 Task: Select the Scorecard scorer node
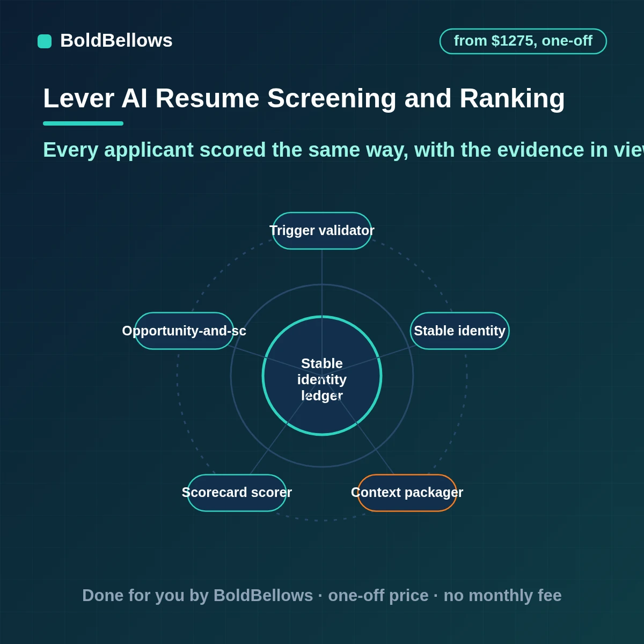pos(237,493)
